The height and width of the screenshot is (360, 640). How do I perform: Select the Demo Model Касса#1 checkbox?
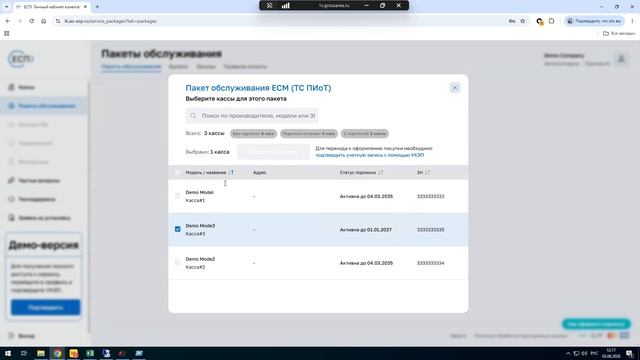(178, 196)
